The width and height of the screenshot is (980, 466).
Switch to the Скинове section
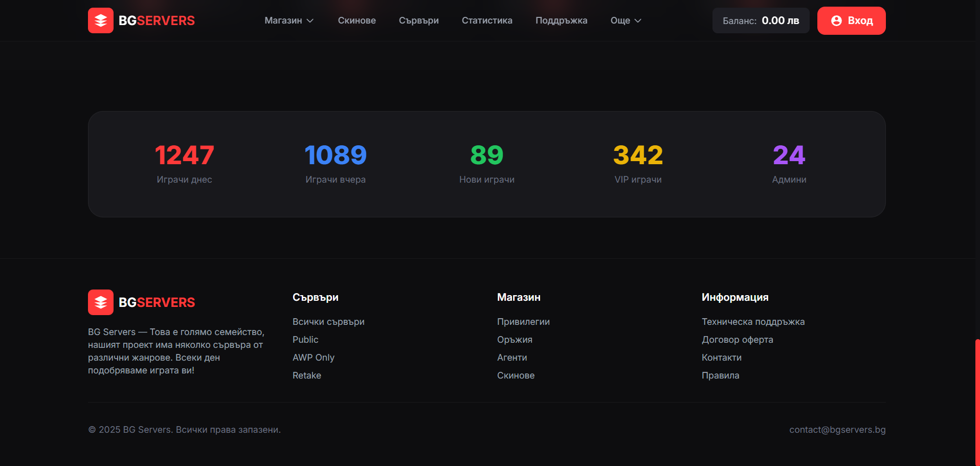[x=357, y=20]
